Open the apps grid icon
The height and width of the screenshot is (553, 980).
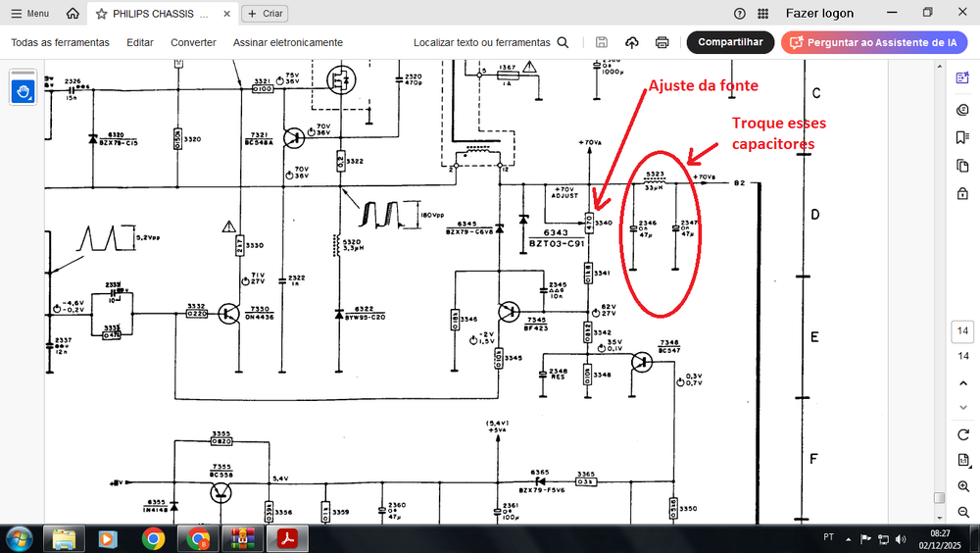pos(762,14)
